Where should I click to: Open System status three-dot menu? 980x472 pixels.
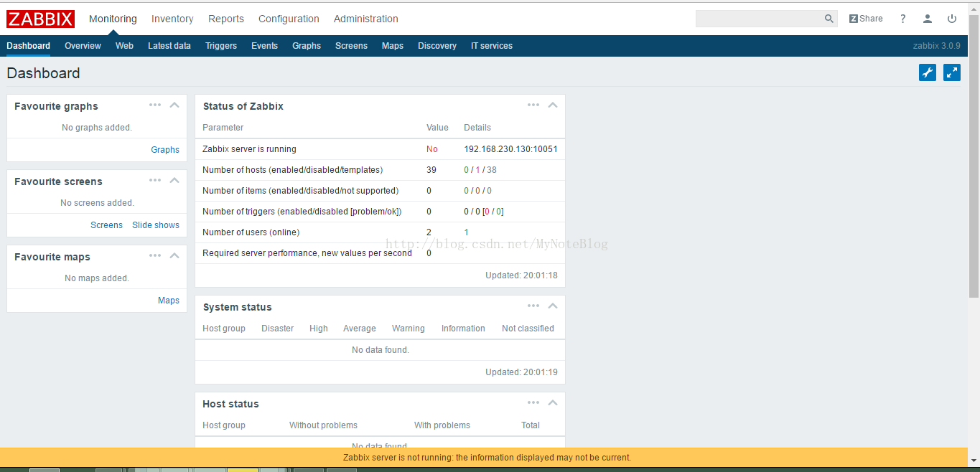click(533, 306)
